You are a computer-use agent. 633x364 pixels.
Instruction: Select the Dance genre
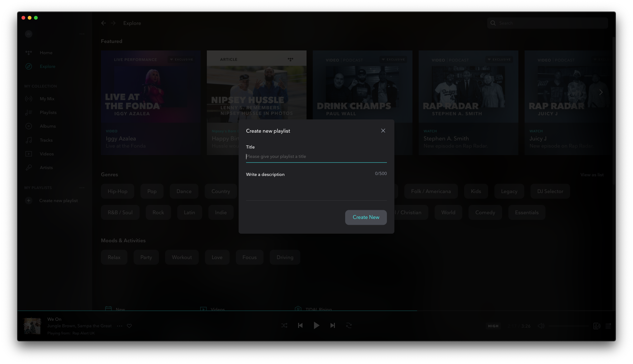tap(184, 191)
